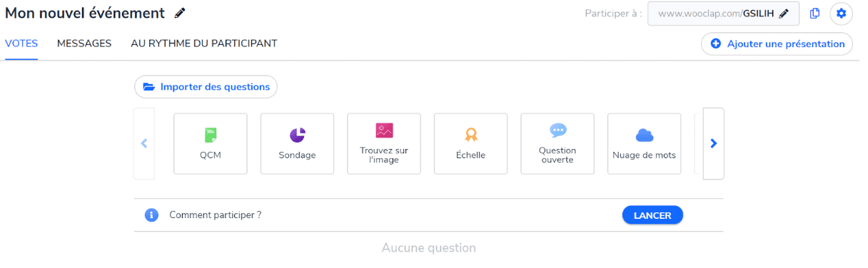The image size is (868, 268).
Task: Select the VOTES tab
Action: click(x=21, y=43)
